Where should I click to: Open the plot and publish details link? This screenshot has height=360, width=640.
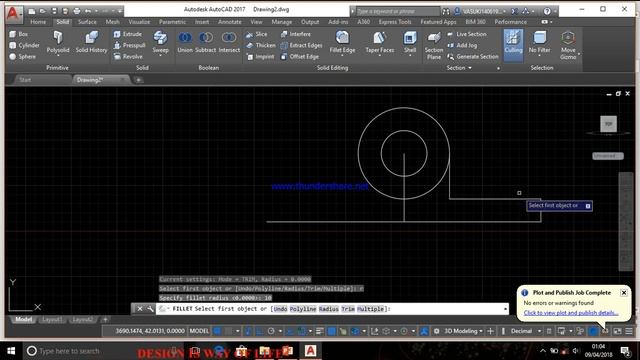pyautogui.click(x=571, y=313)
